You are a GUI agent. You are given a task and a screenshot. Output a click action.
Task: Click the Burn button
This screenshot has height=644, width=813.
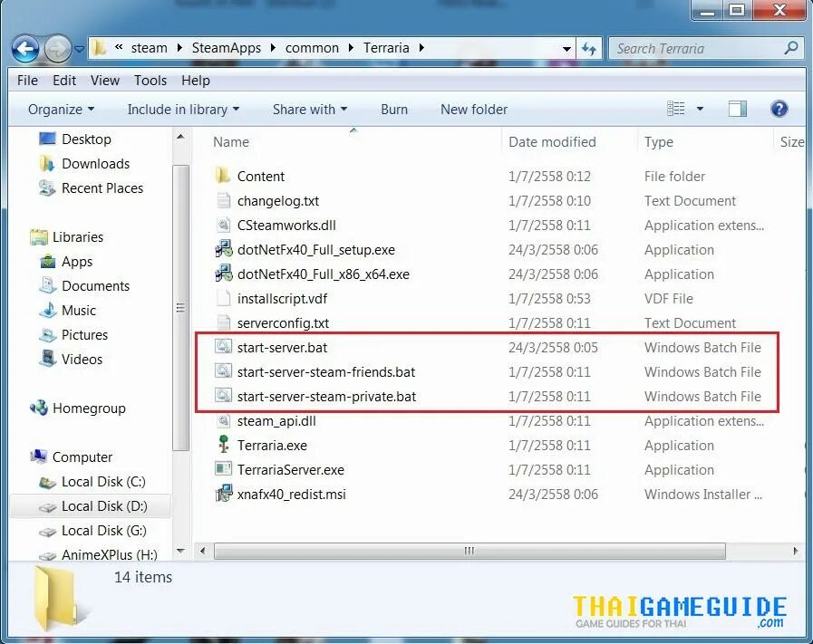394,110
